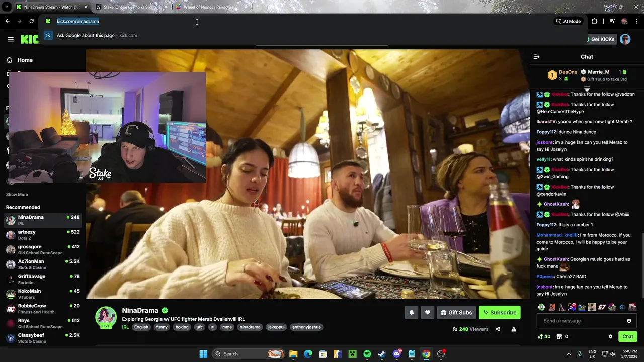Click the green Chat send button
The width and height of the screenshot is (644, 362).
[x=628, y=337]
